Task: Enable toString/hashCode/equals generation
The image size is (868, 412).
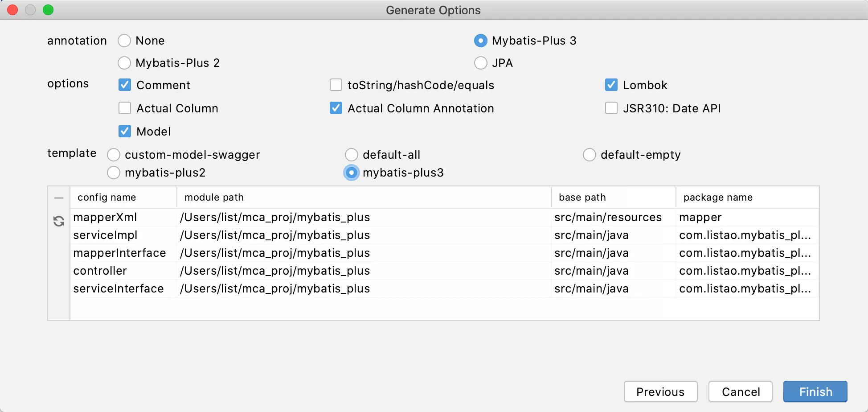Action: [x=336, y=85]
